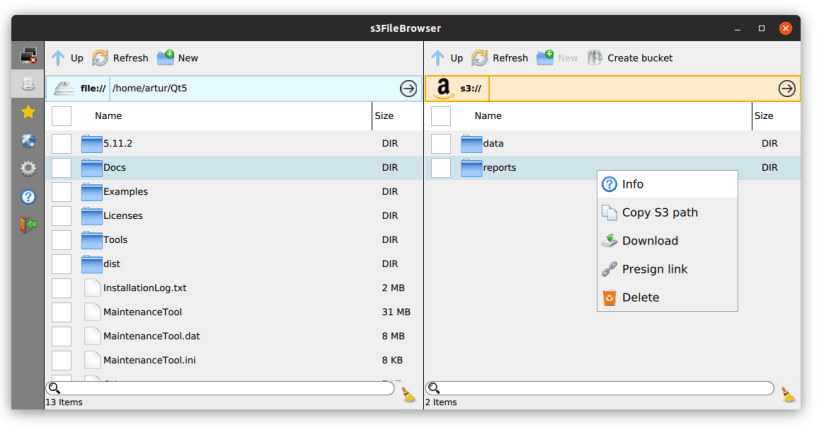Click folder icon of data bucket
819x430 pixels.
click(x=471, y=144)
